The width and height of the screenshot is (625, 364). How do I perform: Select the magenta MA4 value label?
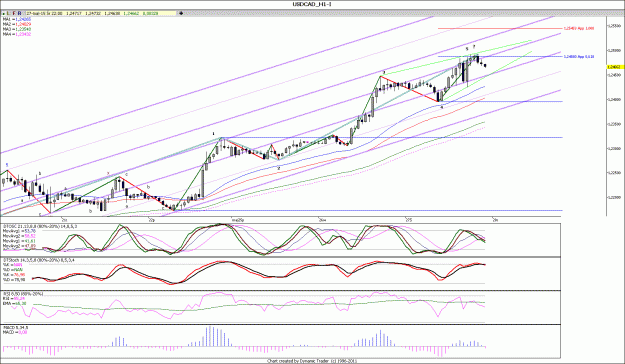(17, 34)
